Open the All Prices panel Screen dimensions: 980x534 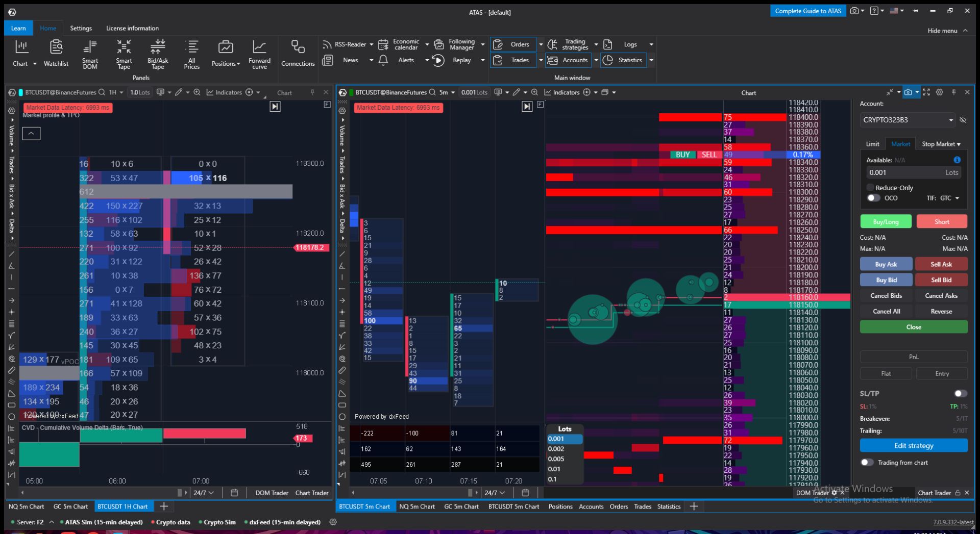pyautogui.click(x=191, y=54)
